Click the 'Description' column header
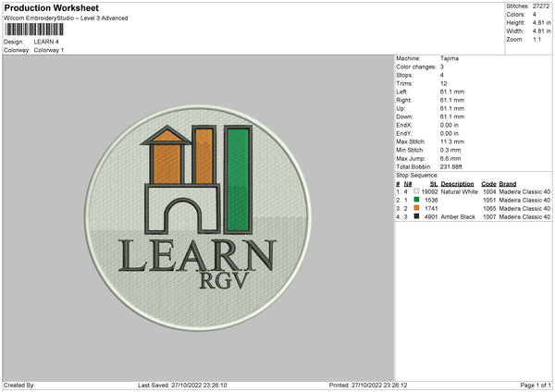The image size is (555, 392). (457, 184)
